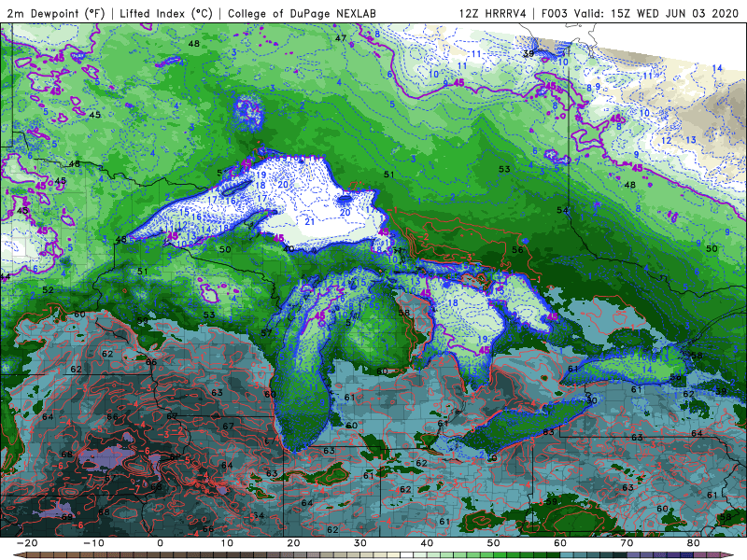
Task: Click the 47 dewpoint value near the top
Action: click(x=340, y=38)
